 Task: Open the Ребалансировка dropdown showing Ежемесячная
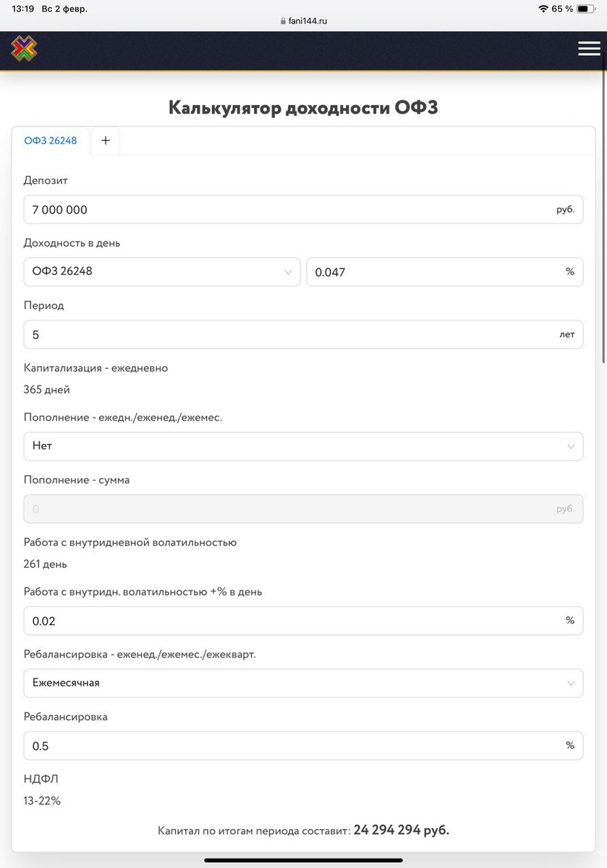(x=303, y=683)
